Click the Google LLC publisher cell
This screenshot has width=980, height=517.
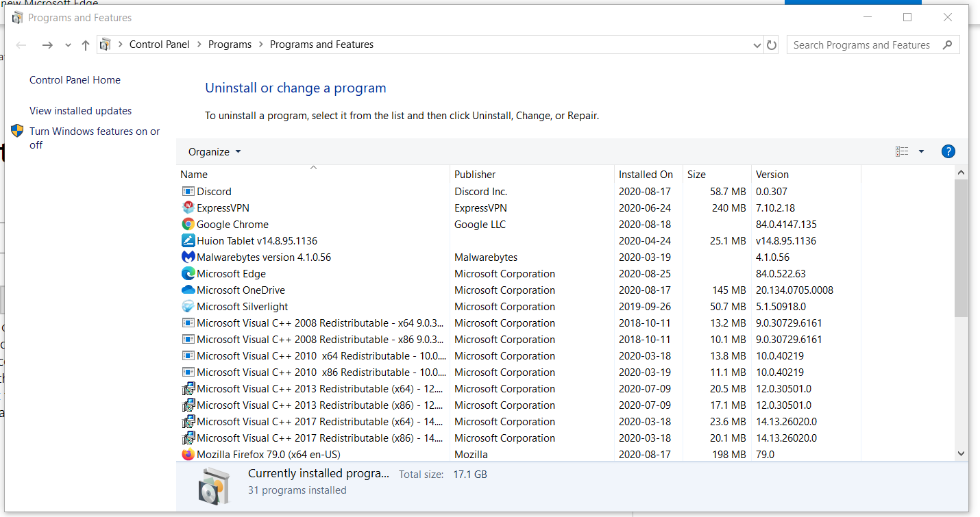480,225
